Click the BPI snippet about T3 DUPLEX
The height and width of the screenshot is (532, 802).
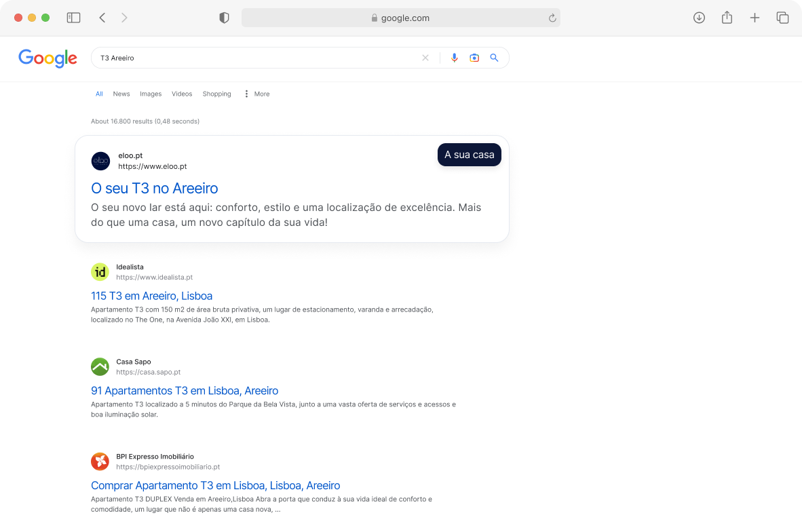pyautogui.click(x=261, y=504)
